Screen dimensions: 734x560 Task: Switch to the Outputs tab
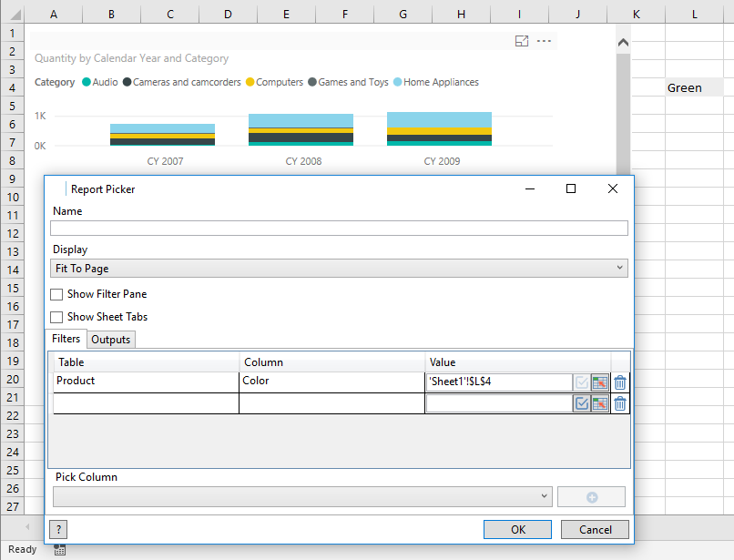pyautogui.click(x=110, y=339)
